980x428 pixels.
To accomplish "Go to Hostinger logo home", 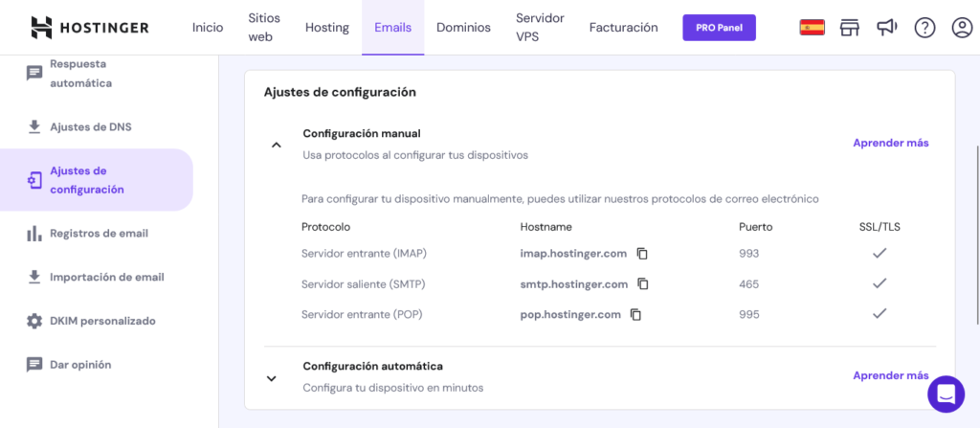I will [90, 28].
